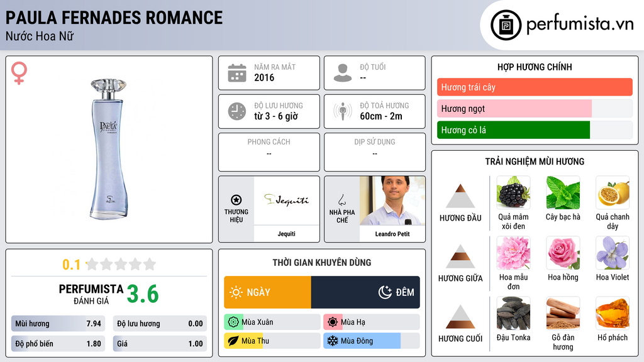
Task: Click the Hoa hồng rose image
Action: point(563,253)
